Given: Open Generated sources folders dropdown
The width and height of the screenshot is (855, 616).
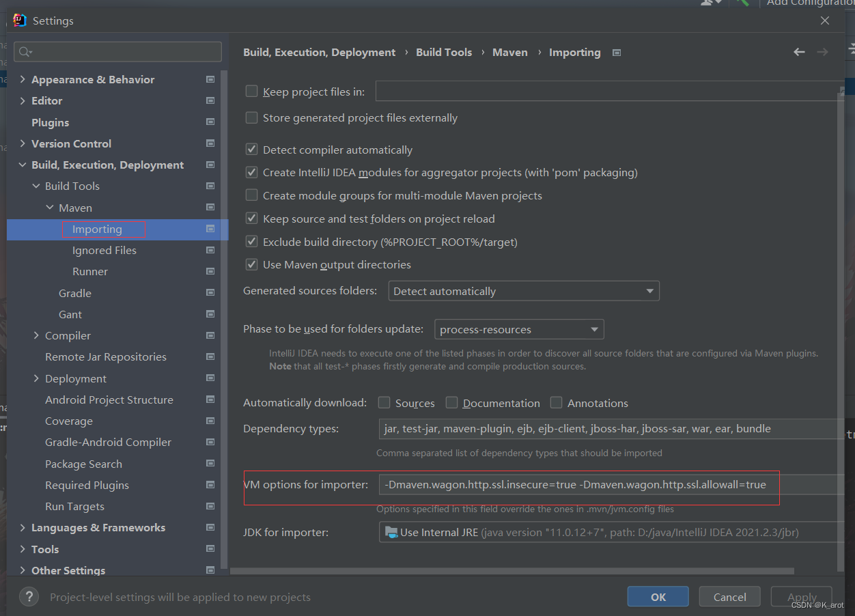Looking at the screenshot, I should tap(524, 291).
